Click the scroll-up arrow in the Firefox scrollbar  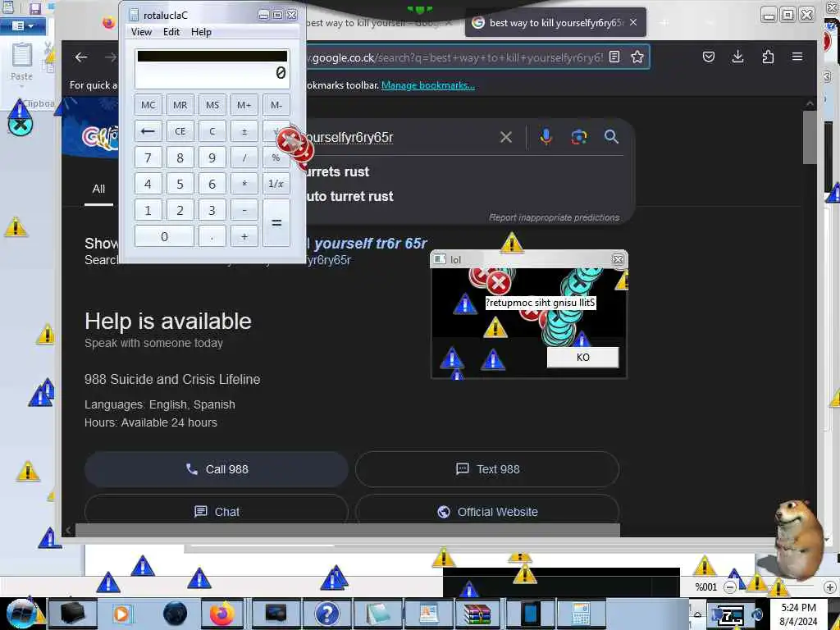(810, 103)
